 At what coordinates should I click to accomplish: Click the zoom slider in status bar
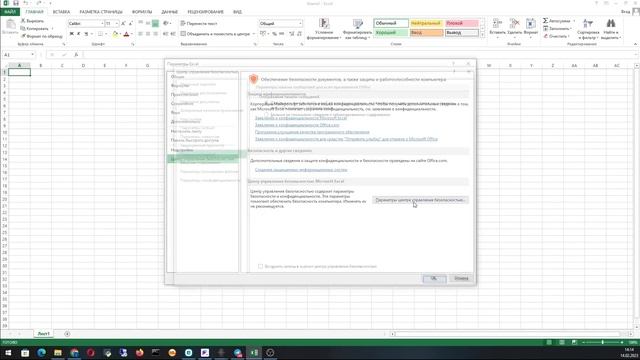pos(602,342)
